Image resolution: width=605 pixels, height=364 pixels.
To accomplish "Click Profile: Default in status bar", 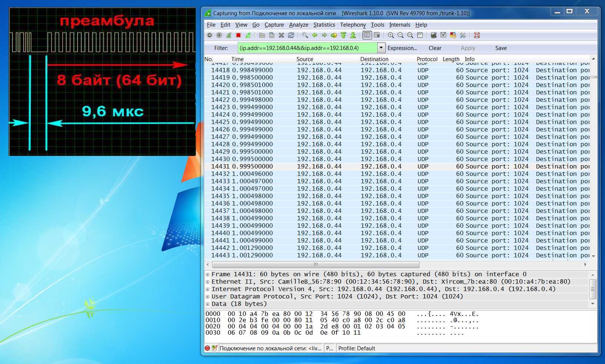I will tap(357, 348).
